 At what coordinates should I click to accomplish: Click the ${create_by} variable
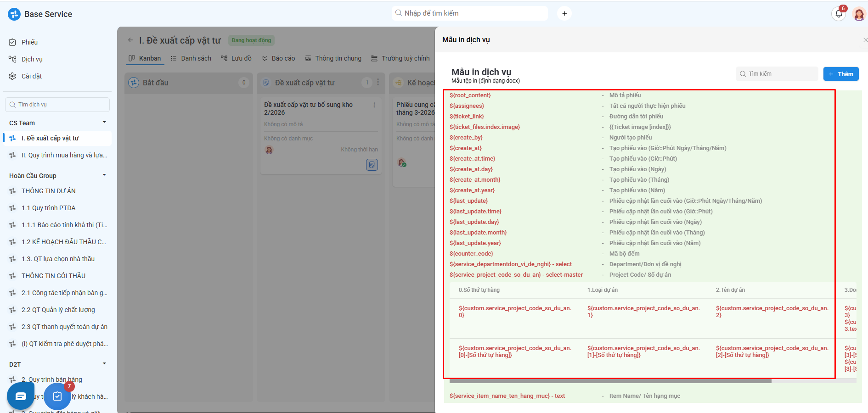[x=466, y=138]
